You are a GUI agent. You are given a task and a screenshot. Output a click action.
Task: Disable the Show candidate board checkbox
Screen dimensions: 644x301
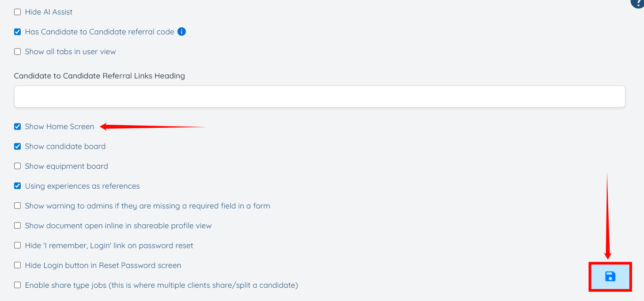(x=18, y=146)
